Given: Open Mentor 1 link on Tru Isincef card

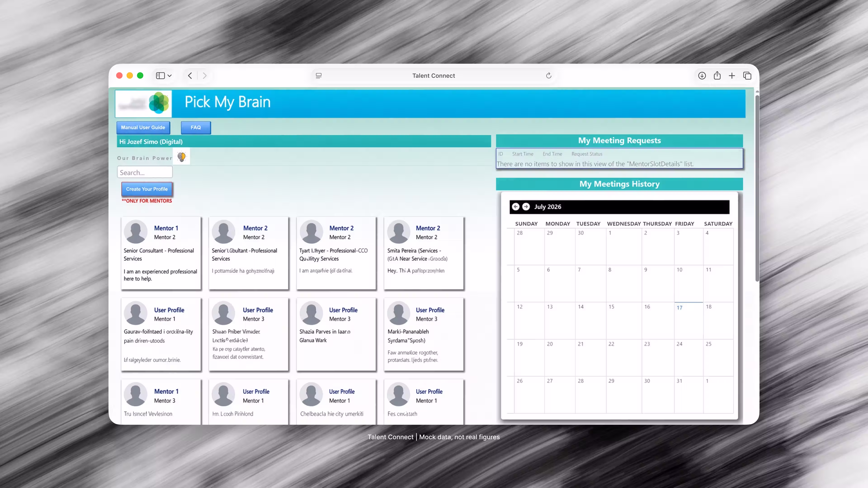Looking at the screenshot, I should (x=166, y=391).
